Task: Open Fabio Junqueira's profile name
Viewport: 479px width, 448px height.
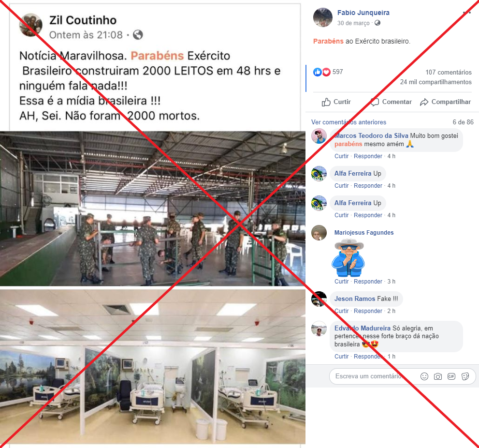Action: 363,13
